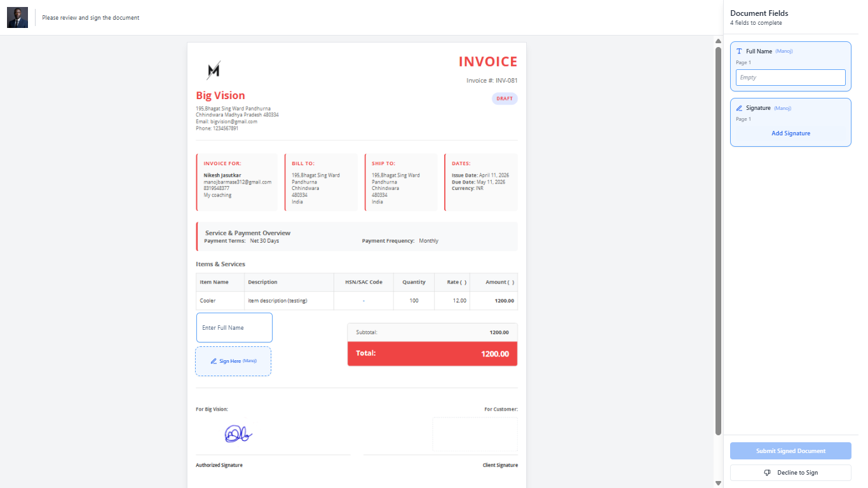Click customer name Nikesh Jasutkar
This screenshot has width=868, height=488.
[222, 175]
